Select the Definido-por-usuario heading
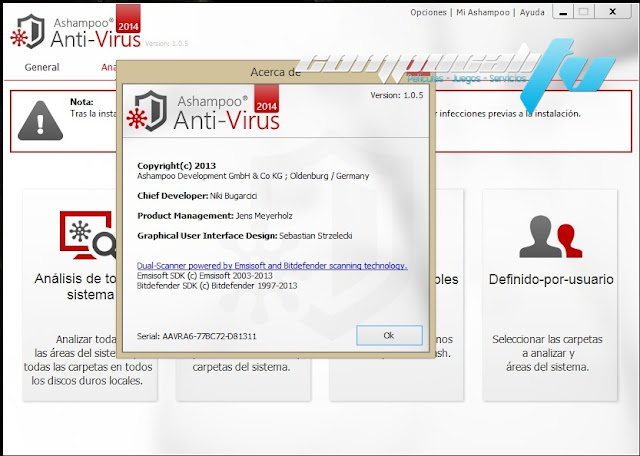Screen dimensions: 640x456 coord(551,279)
